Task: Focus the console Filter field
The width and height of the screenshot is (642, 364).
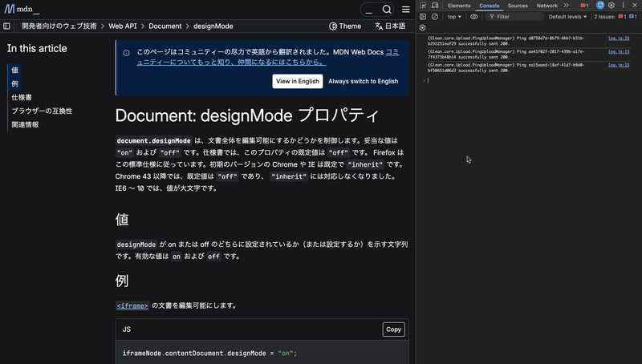Action: tap(516, 17)
